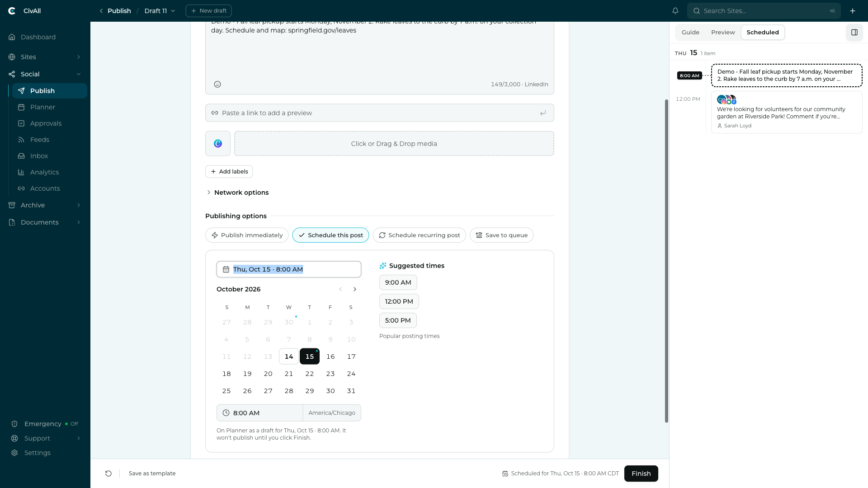Click the CivAll logo

(12, 11)
